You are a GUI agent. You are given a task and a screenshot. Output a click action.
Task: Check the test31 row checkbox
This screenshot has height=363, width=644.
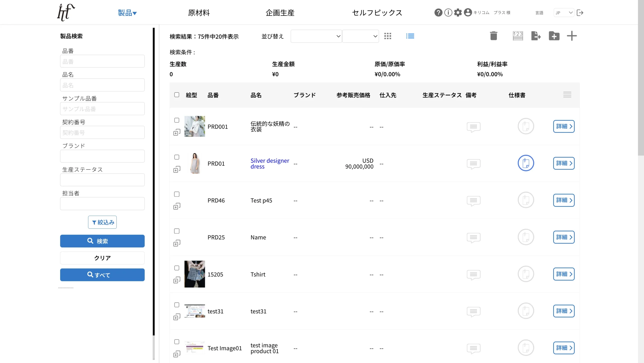(x=177, y=305)
